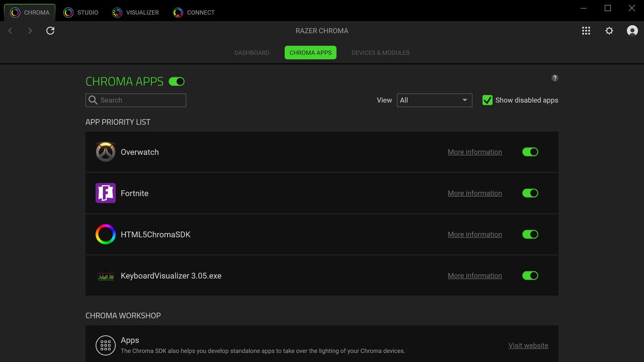Click the HTML5ChromaSDK rainbow icon
The image size is (644, 362).
click(x=105, y=234)
